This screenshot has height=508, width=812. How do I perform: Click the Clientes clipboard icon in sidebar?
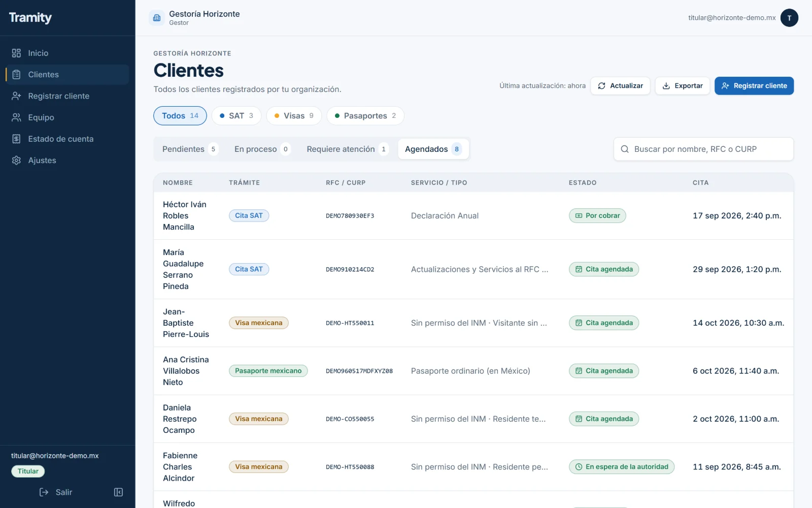16,75
